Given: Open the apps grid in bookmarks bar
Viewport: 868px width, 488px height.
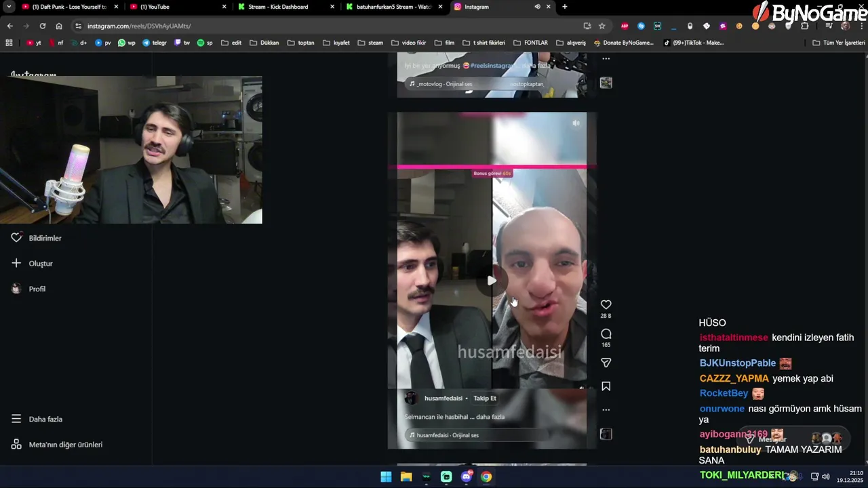Looking at the screenshot, I should pos(9,43).
